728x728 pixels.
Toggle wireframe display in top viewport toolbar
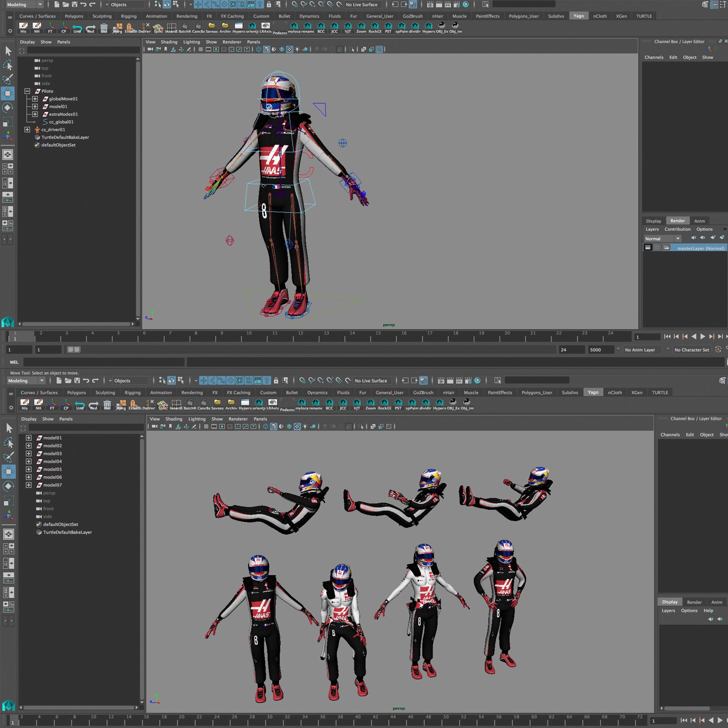point(259,49)
